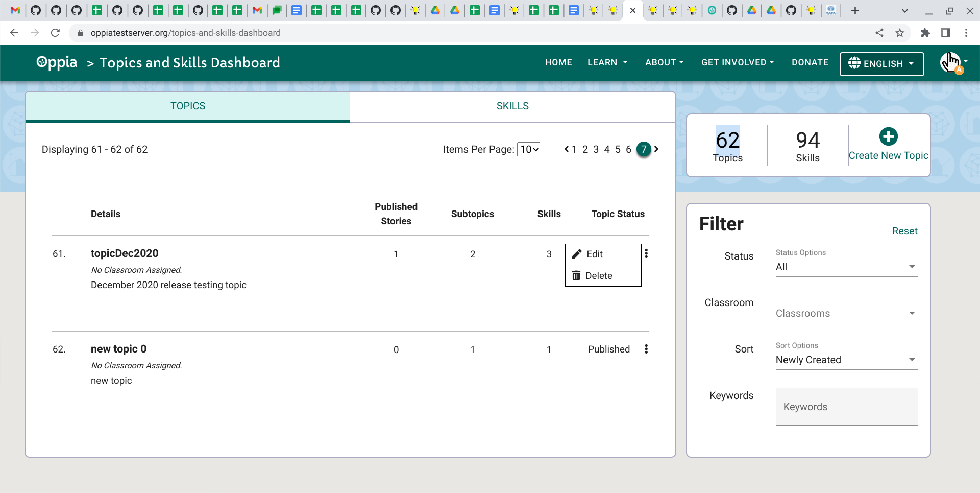Screen dimensions: 980x493
Task: Open the GET INVOLVED menu
Action: pos(737,62)
